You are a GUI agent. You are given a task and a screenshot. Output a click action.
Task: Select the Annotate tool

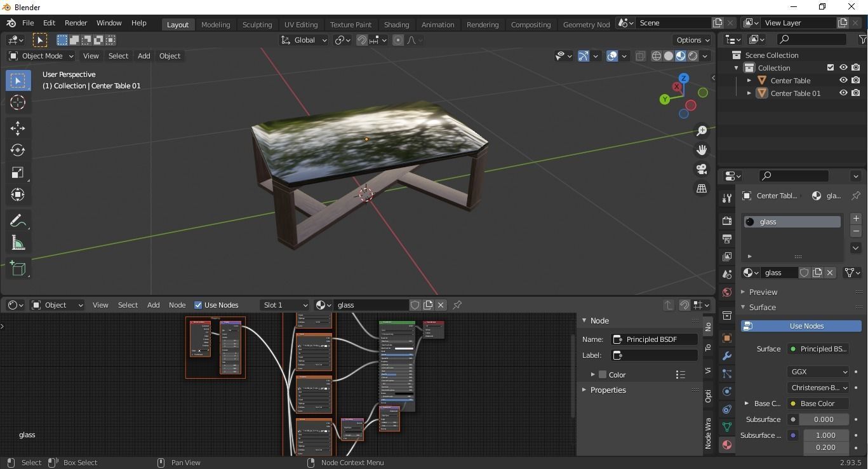(18, 221)
